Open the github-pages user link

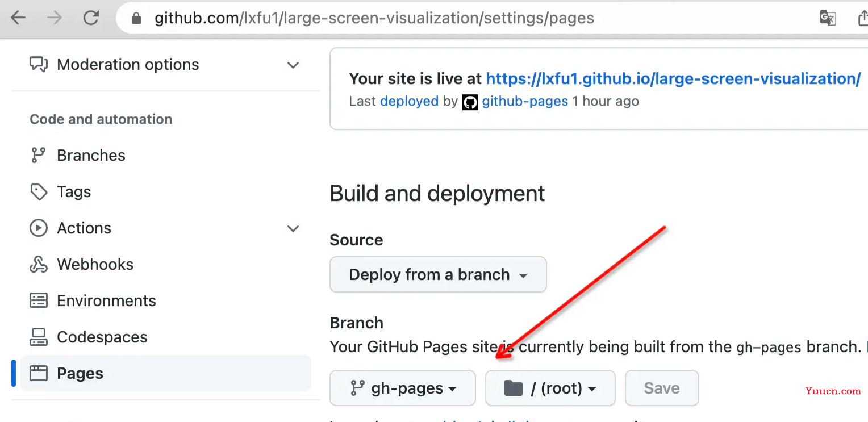[525, 102]
